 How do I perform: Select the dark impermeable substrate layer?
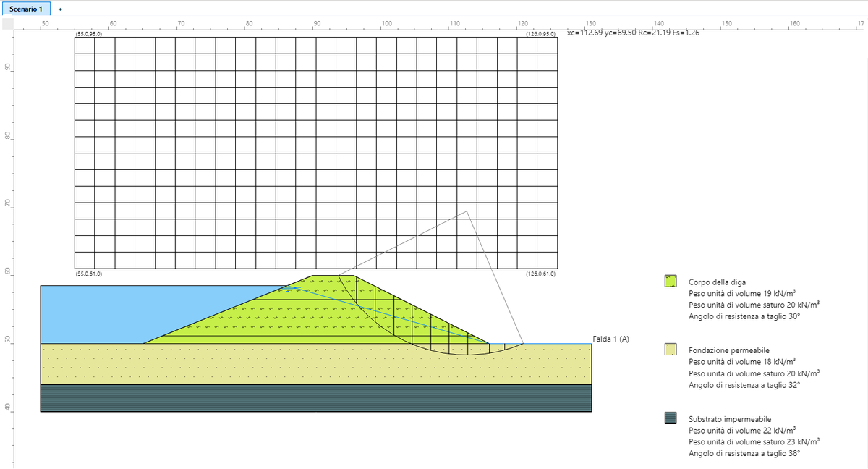point(315,398)
